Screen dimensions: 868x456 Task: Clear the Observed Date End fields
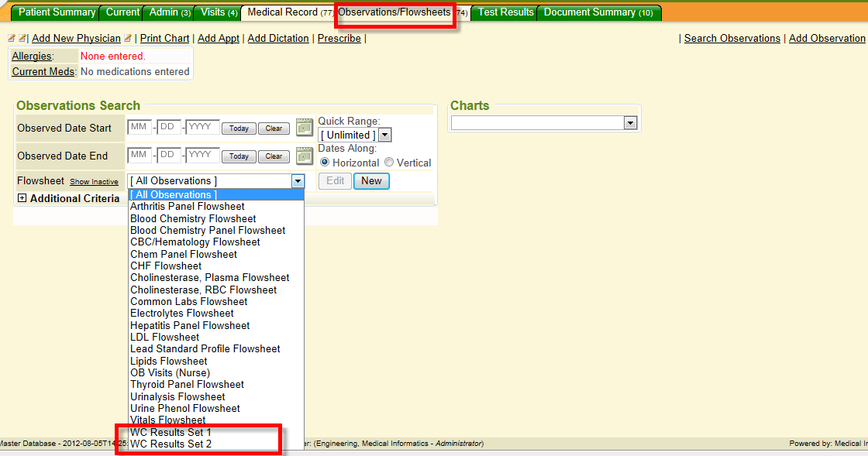274,156
